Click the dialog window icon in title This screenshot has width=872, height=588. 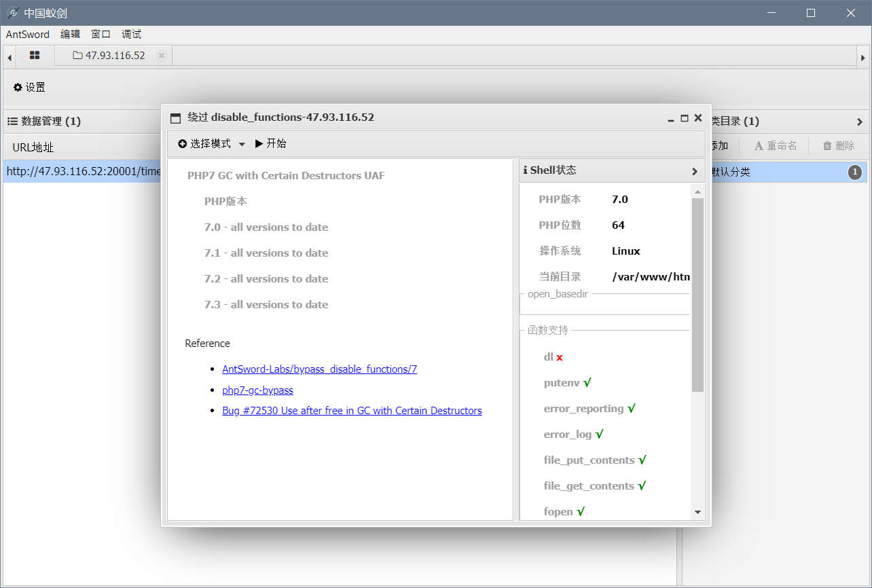pyautogui.click(x=175, y=118)
